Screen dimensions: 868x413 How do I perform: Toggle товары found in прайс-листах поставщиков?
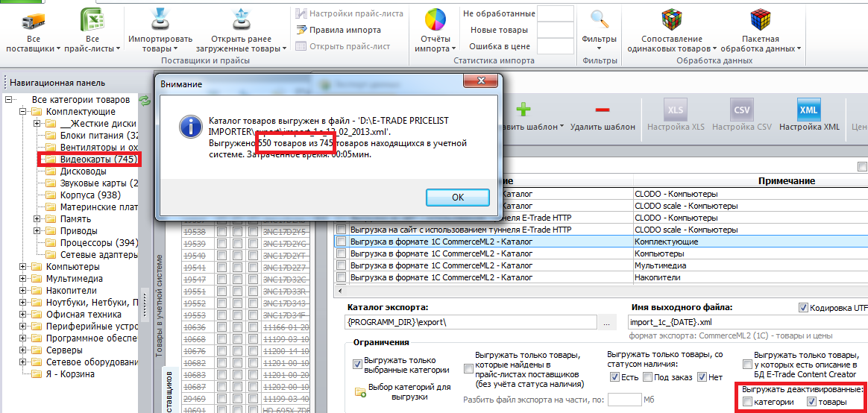click(x=469, y=368)
